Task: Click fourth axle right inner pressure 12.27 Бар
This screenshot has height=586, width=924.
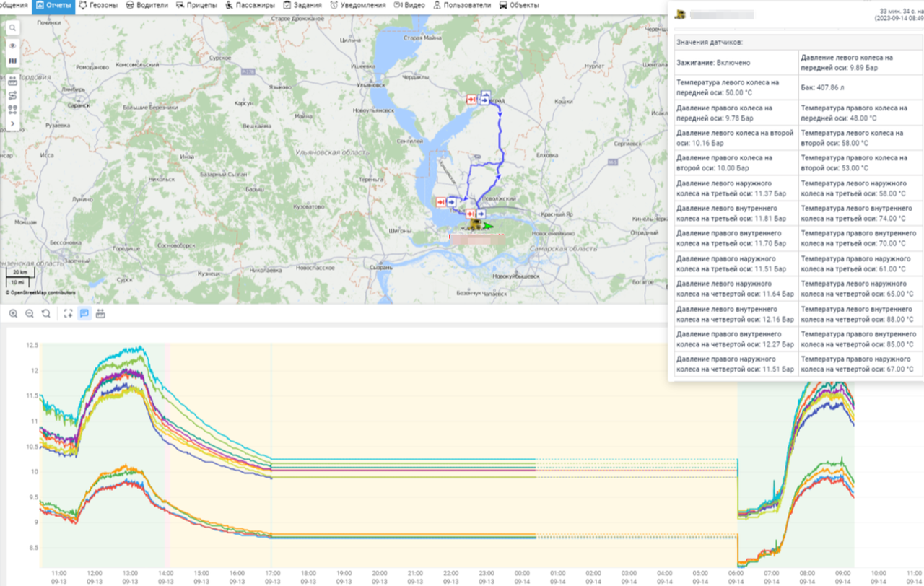Action: tap(736, 339)
